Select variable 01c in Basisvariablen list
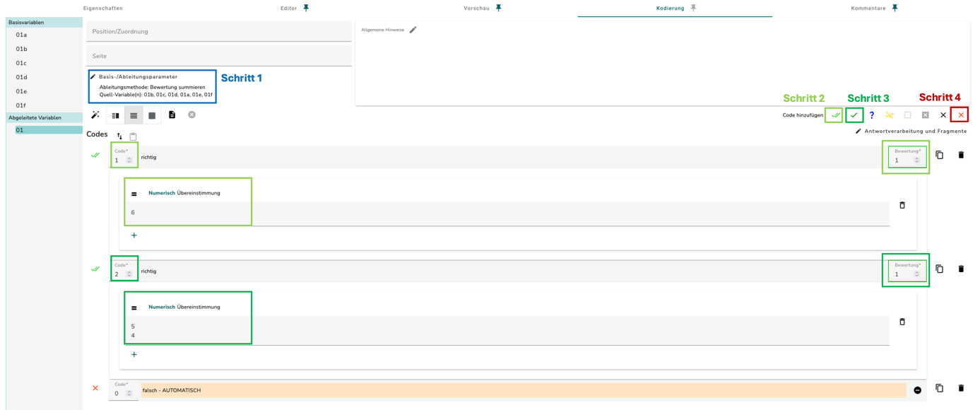The image size is (980, 410). click(22, 63)
